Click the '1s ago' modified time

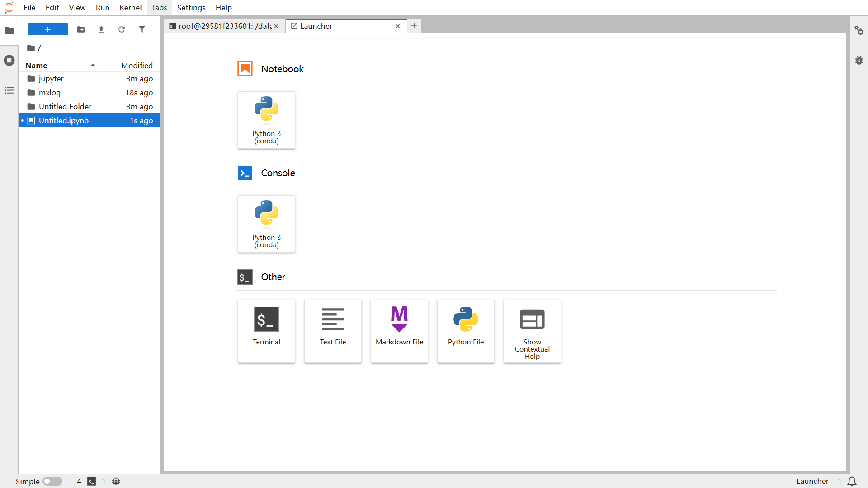142,121
